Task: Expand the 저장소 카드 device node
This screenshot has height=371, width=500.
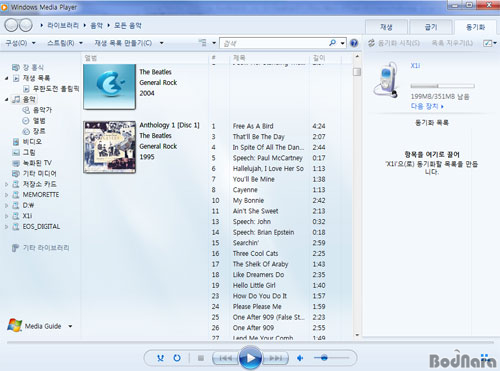Action: pyautogui.click(x=6, y=184)
